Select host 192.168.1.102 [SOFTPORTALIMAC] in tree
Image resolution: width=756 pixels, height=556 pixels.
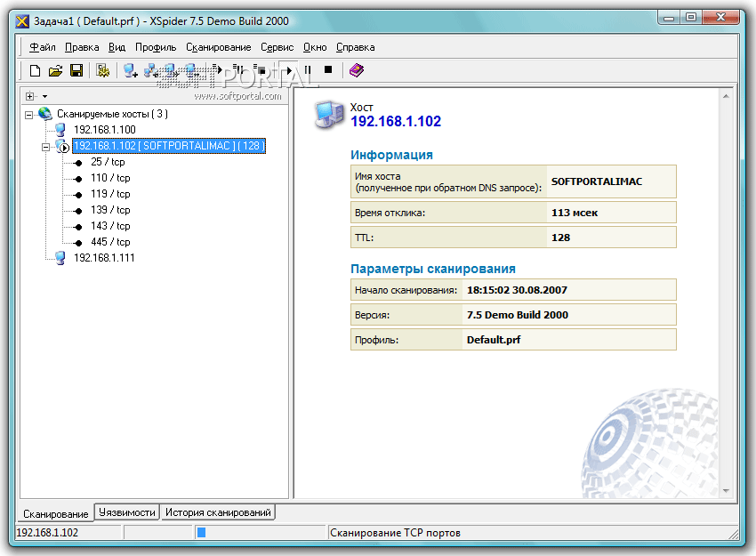tap(169, 146)
